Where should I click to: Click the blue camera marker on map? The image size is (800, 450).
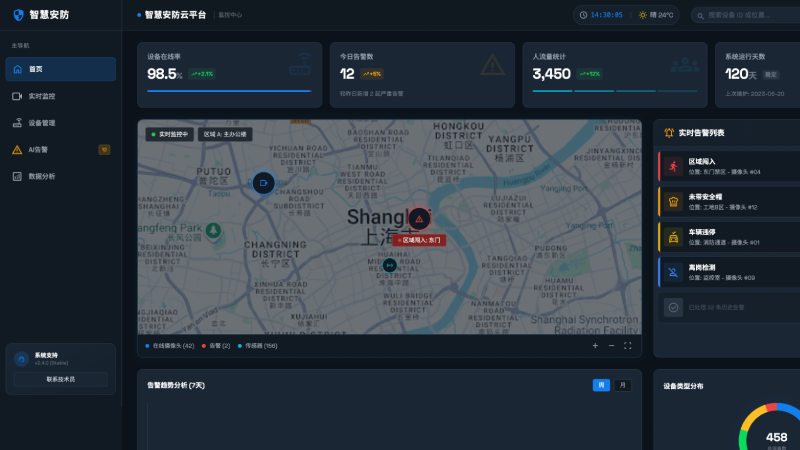coord(263,183)
